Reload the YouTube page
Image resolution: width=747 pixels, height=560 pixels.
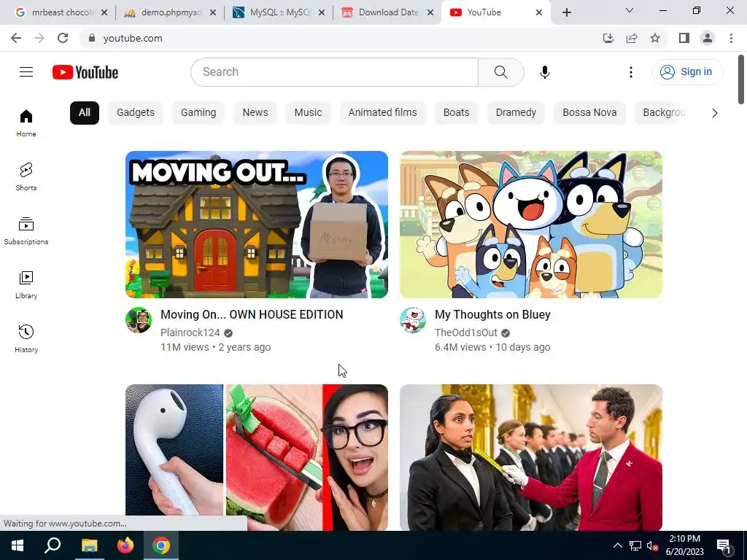(63, 38)
